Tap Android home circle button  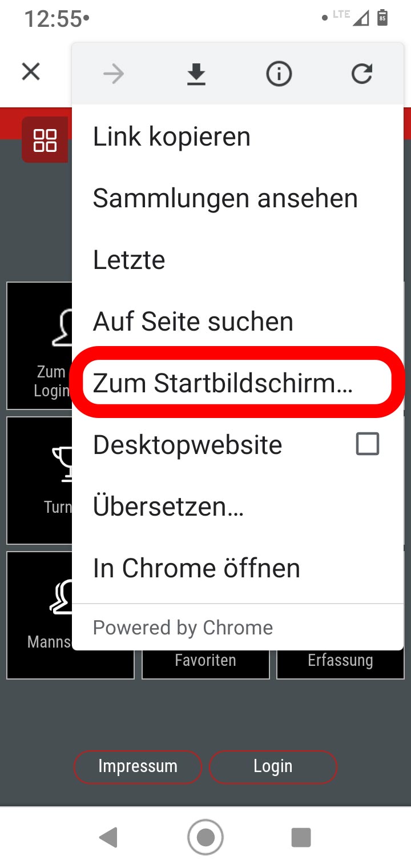pos(205,837)
